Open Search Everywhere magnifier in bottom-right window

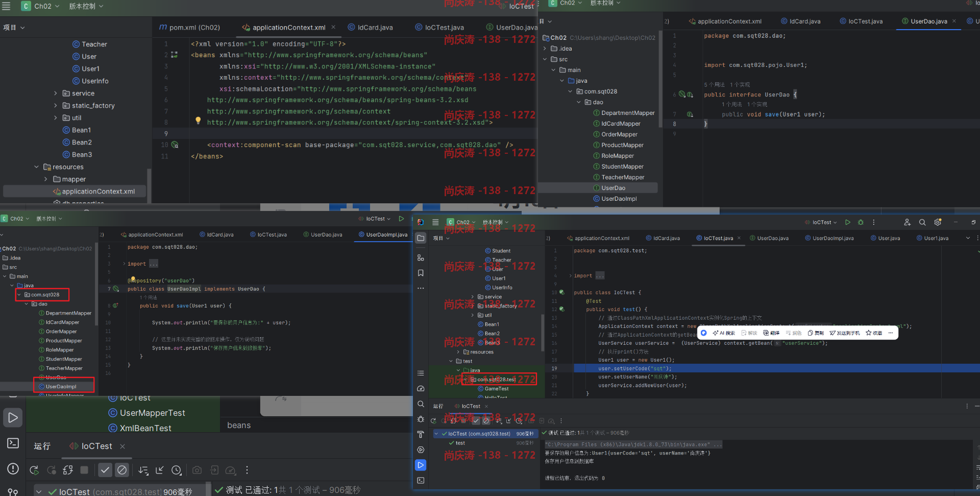pyautogui.click(x=922, y=222)
